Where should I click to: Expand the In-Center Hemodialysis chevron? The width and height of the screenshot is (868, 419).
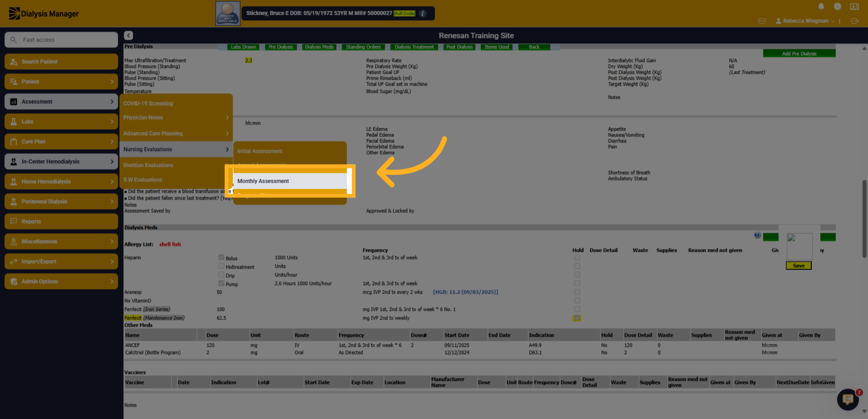point(112,162)
